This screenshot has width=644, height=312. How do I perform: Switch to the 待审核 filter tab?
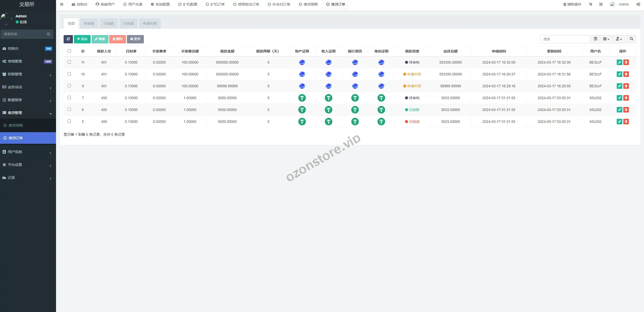[x=89, y=23]
